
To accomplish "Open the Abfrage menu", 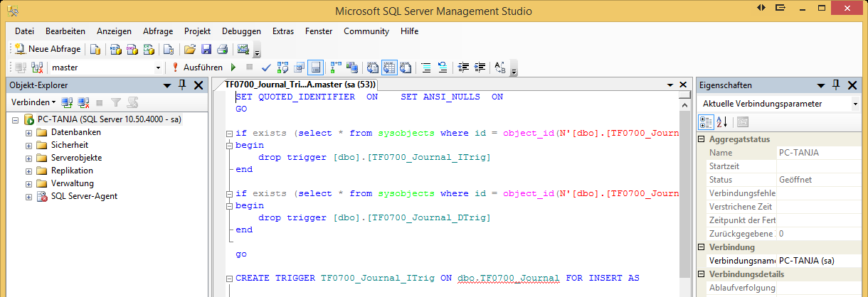I will (158, 31).
